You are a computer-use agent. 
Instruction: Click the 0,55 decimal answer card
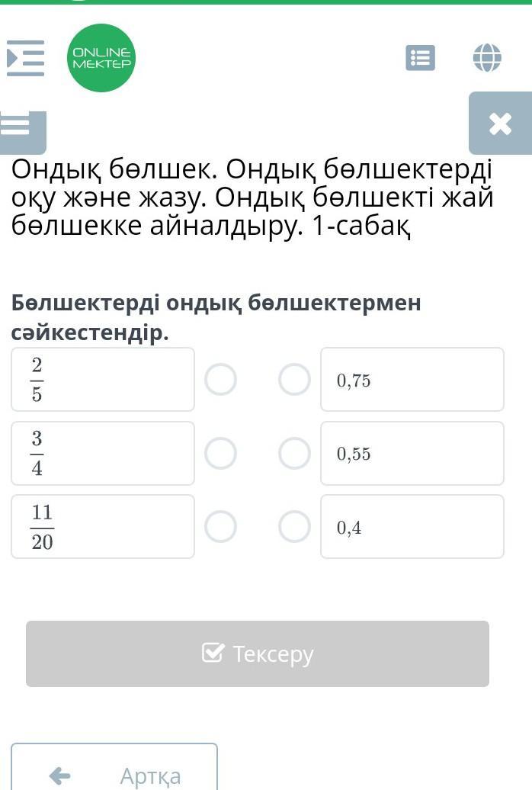point(412,453)
